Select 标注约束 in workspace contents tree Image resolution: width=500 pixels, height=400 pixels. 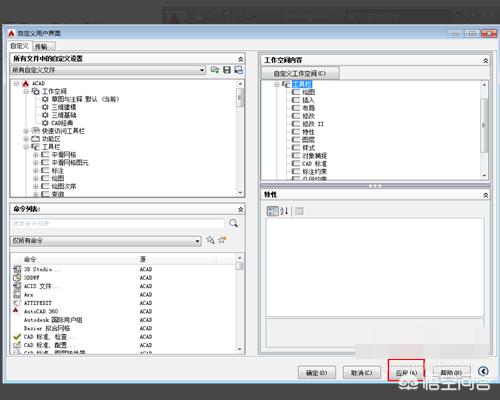coord(314,172)
